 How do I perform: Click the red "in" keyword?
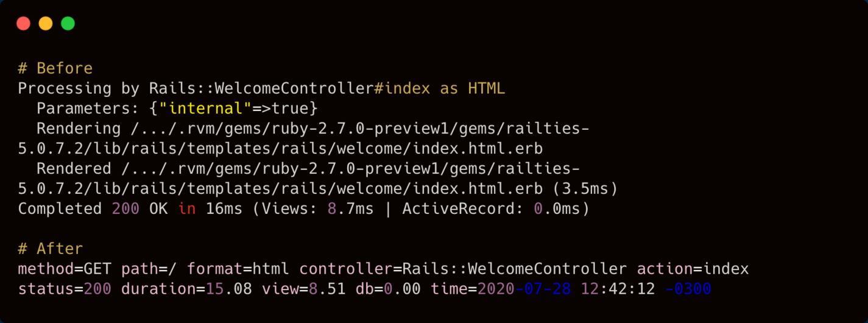click(187, 209)
